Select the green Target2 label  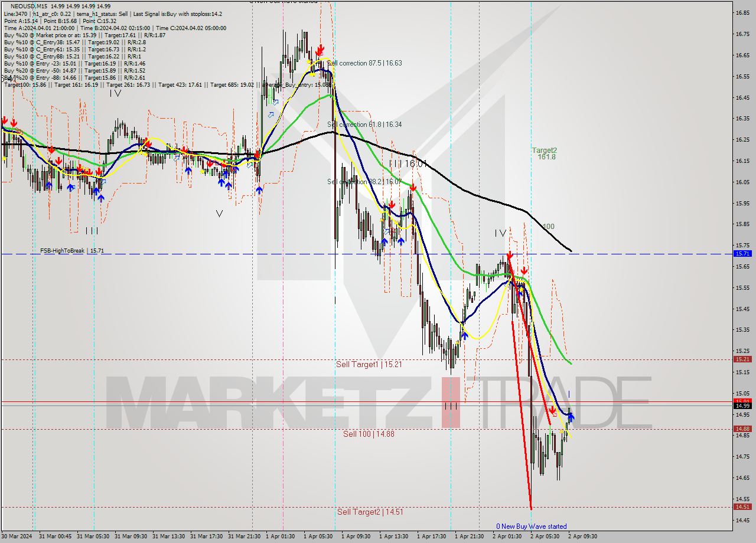[544, 150]
